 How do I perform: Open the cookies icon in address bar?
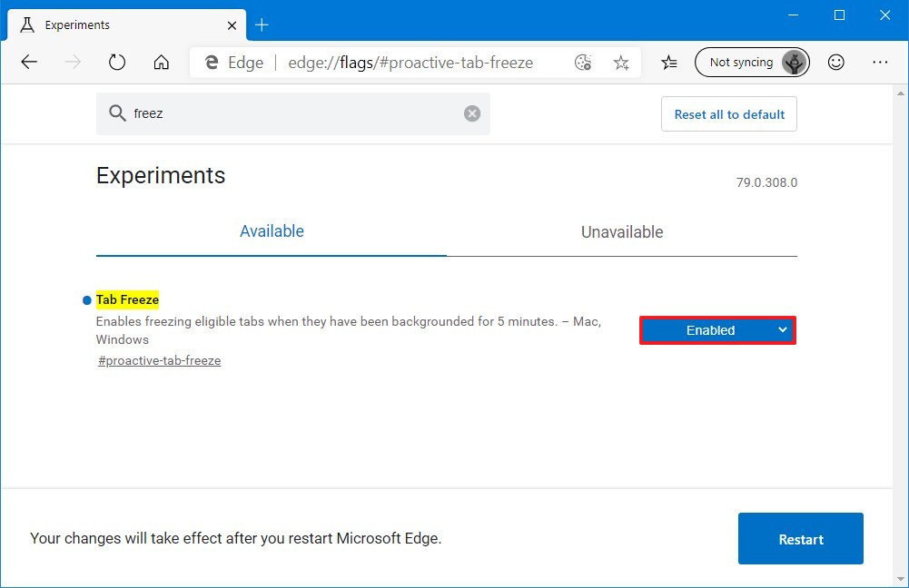pos(583,62)
